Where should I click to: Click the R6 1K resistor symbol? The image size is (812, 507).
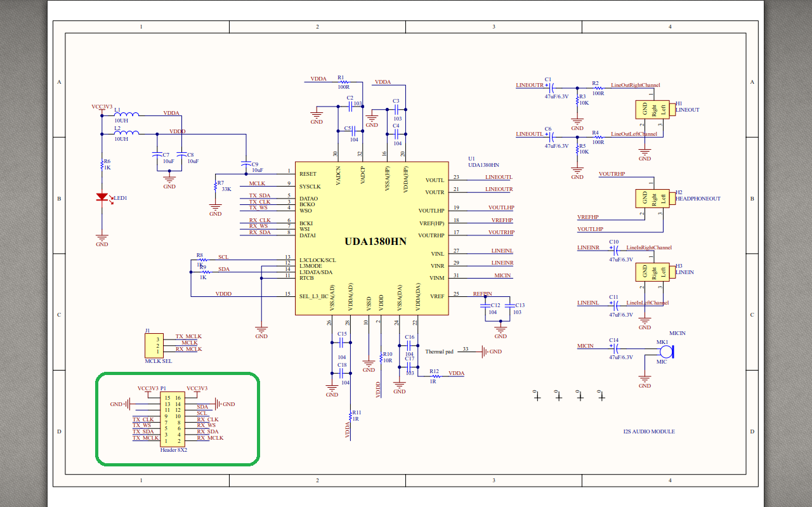[x=101, y=165]
